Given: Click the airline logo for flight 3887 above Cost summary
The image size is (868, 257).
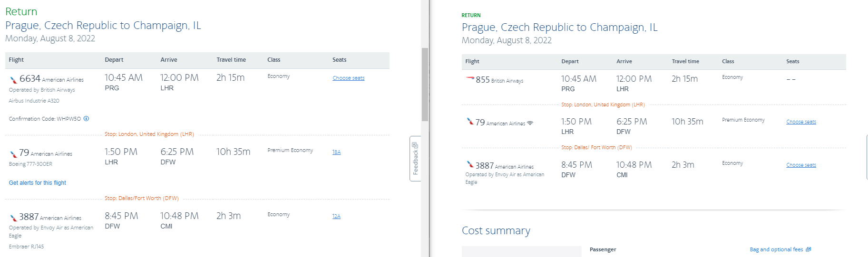Looking at the screenshot, I should pyautogui.click(x=470, y=165).
